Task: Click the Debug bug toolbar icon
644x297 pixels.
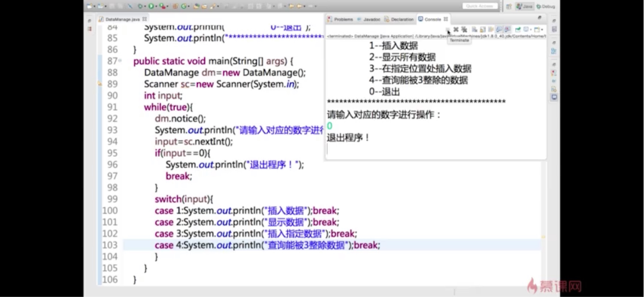Action: click(140, 6)
